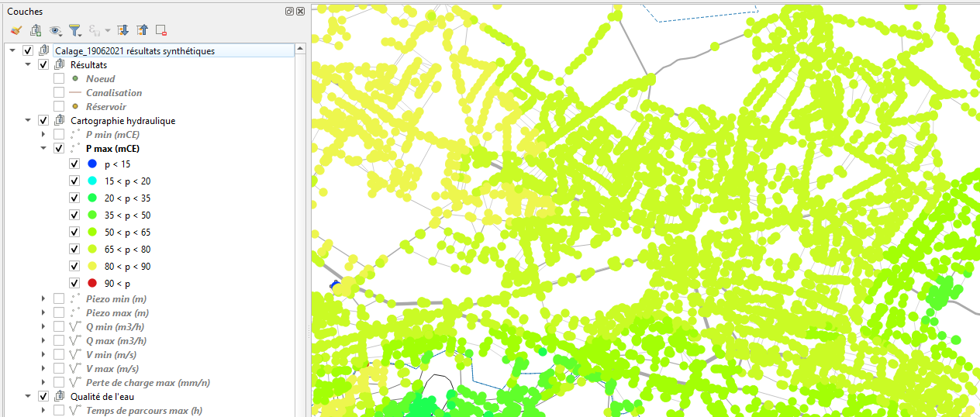Uncheck the P max (mCE) layer checkbox
The image size is (980, 417).
[59, 149]
